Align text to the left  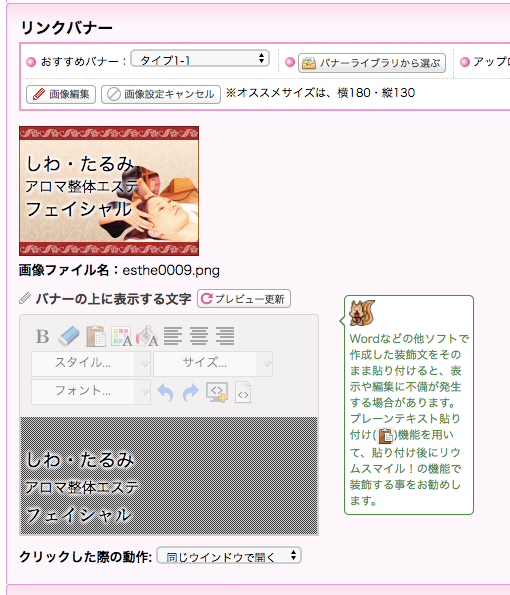pos(173,336)
